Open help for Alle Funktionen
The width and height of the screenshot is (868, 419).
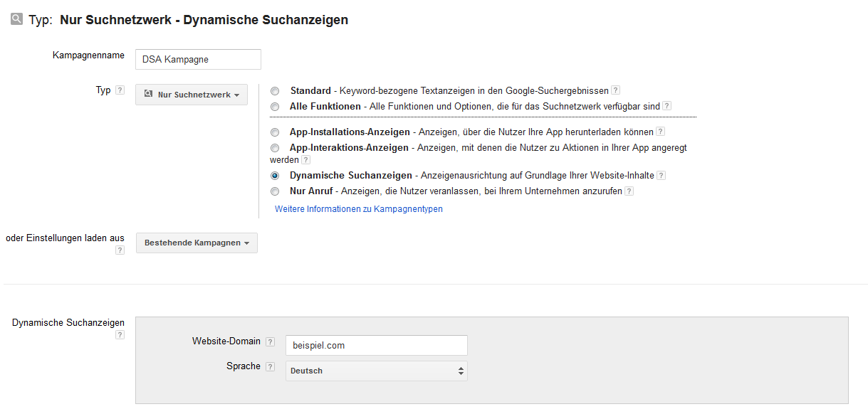pyautogui.click(x=667, y=105)
